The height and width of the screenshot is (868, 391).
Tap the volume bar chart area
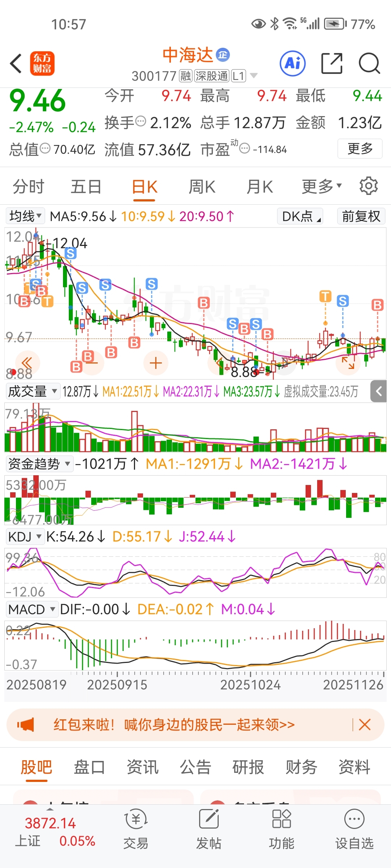tap(195, 428)
